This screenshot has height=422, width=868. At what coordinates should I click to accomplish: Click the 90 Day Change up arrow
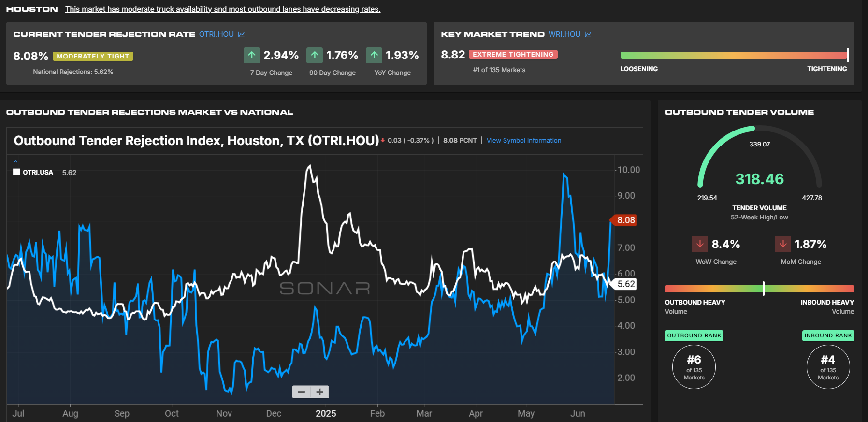click(x=315, y=55)
